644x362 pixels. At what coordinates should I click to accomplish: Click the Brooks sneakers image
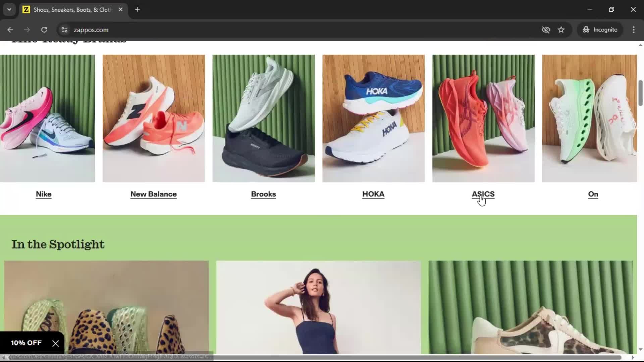click(264, 118)
